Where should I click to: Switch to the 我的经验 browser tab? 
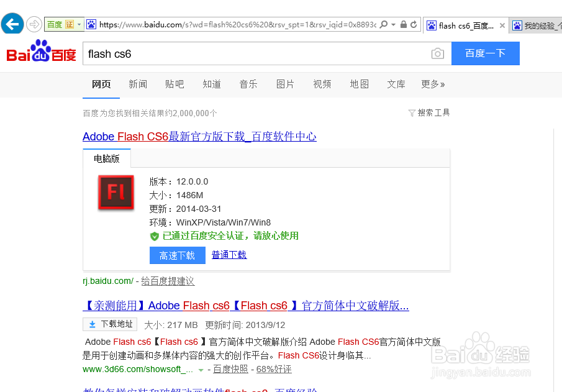[537, 25]
